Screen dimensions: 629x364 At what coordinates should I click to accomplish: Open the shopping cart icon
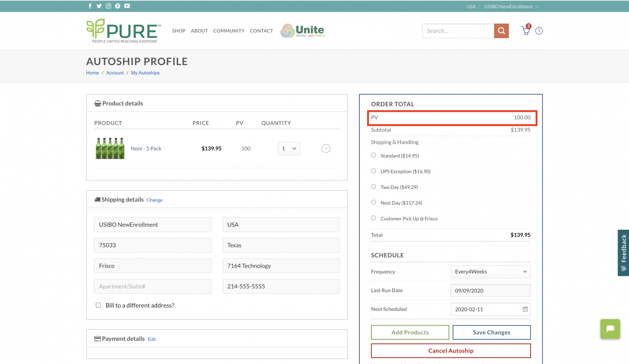pyautogui.click(x=526, y=30)
